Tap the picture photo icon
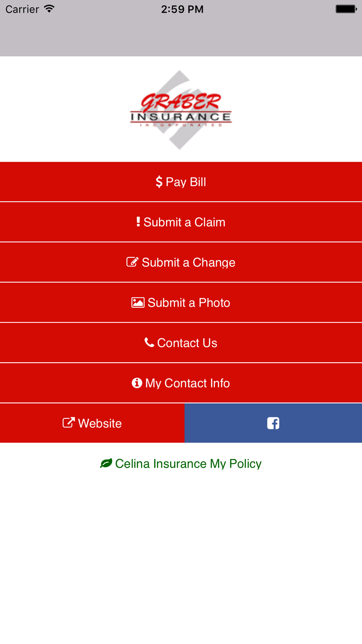This screenshot has height=644, width=362. click(138, 302)
